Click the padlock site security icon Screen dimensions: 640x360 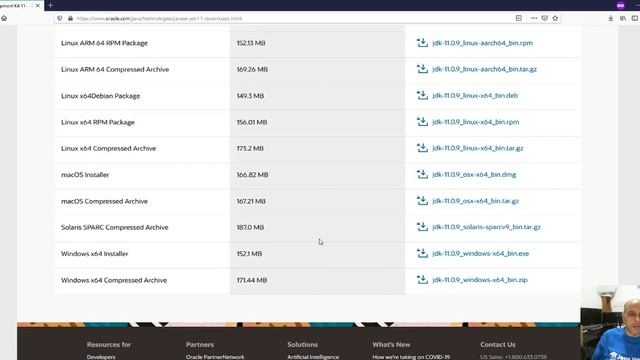coord(70,18)
